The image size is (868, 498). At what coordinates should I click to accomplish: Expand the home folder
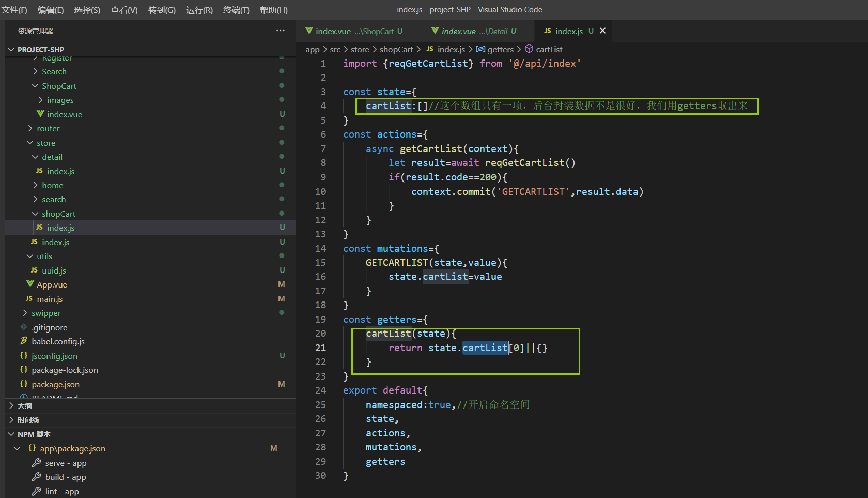click(53, 186)
